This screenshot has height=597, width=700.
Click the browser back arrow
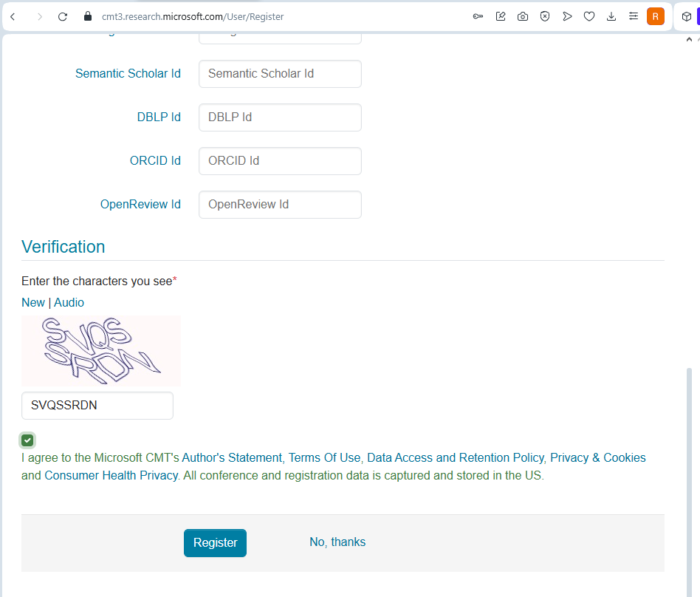point(13,16)
